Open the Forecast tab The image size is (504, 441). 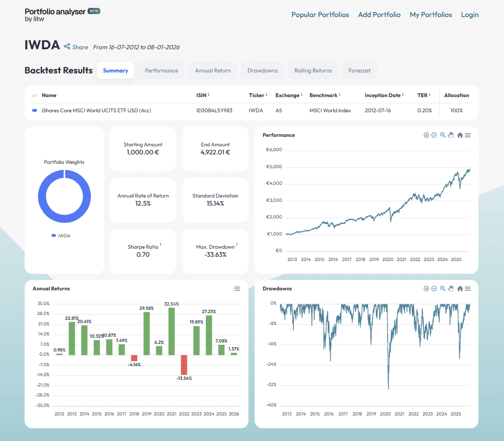(359, 71)
